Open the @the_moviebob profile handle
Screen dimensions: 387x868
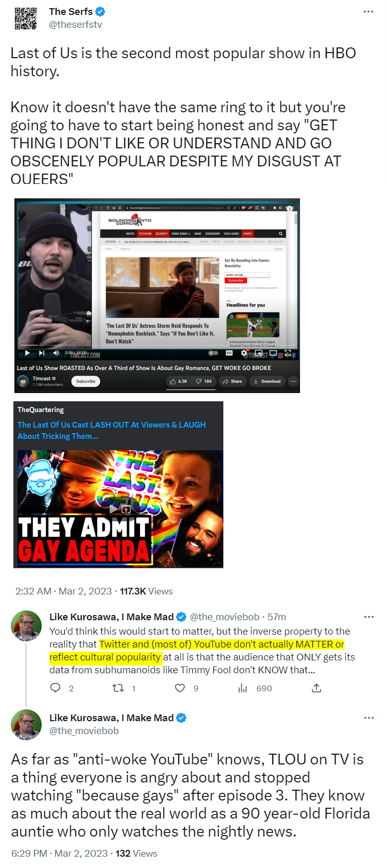click(x=84, y=730)
